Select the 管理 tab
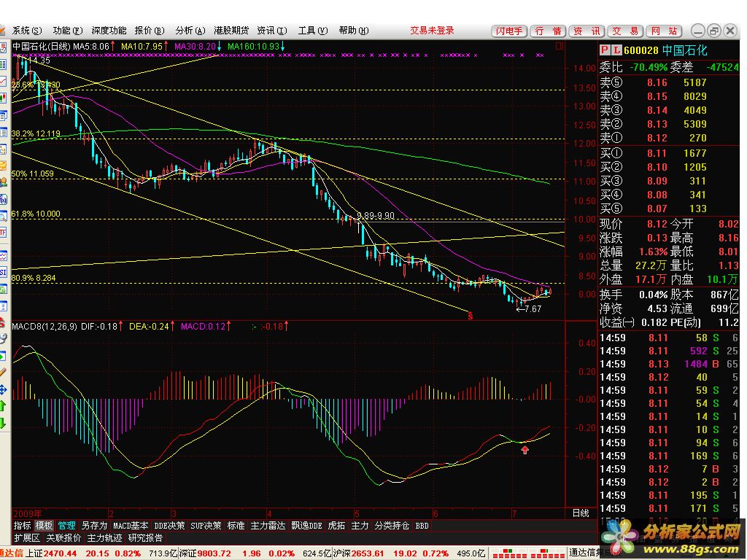Image resolution: width=747 pixels, height=560 pixels. click(66, 526)
